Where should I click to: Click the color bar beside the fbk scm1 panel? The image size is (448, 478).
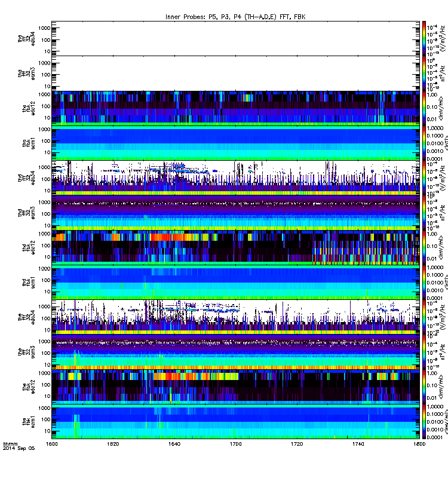[x=424, y=422]
